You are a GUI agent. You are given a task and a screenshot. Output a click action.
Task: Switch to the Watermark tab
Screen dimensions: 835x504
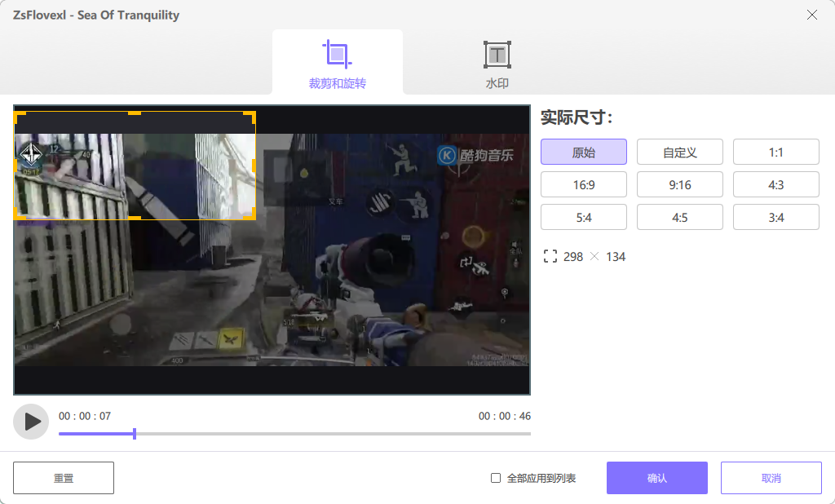coord(497,62)
